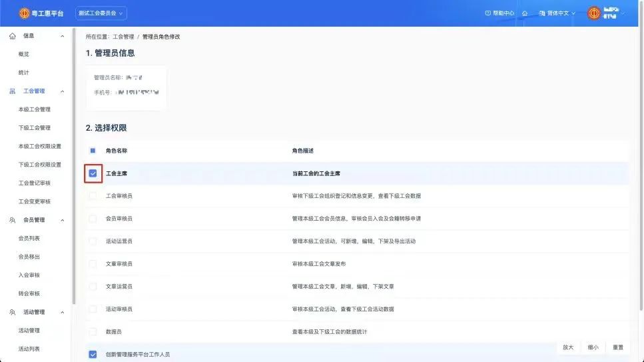Toggle the select-all checkbox in table header
Screen dimensions: 644x362
click(93, 151)
